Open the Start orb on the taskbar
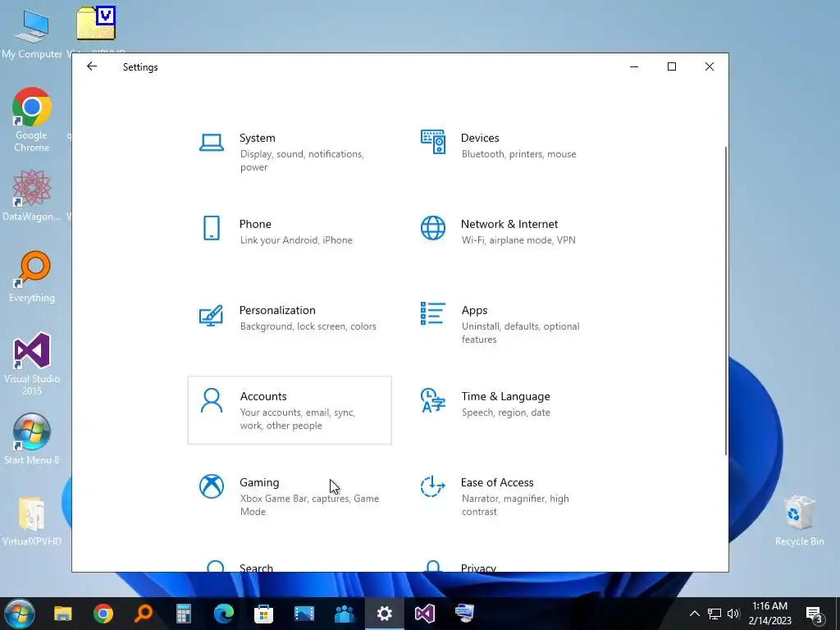The height and width of the screenshot is (630, 840). (20, 614)
